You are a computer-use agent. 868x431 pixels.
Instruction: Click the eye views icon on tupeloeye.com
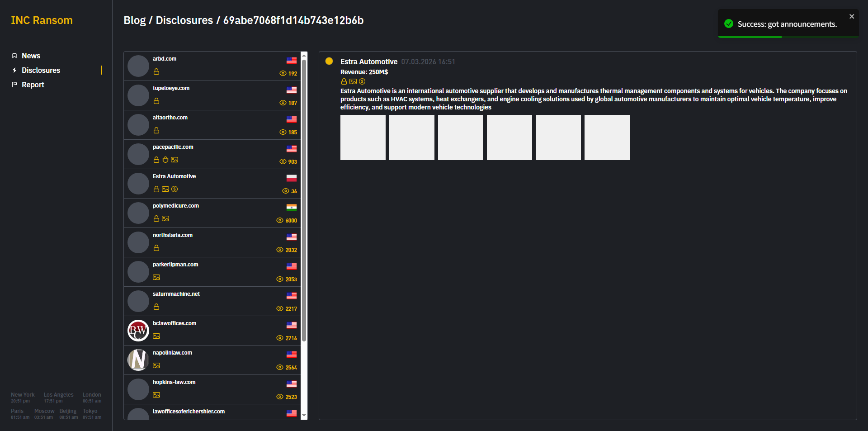283,103
